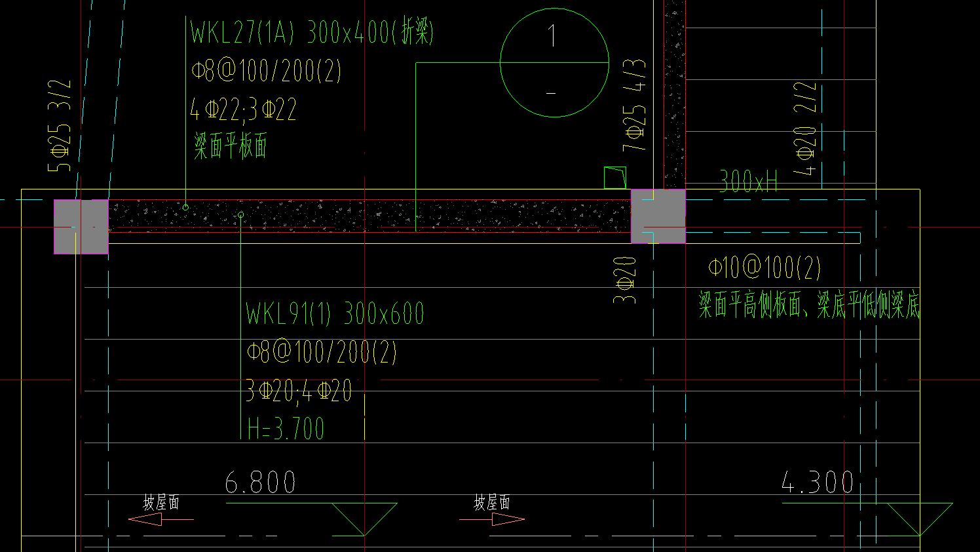The height and width of the screenshot is (552, 980).
Task: Click the note 梁面平板面
Action: tap(231, 146)
